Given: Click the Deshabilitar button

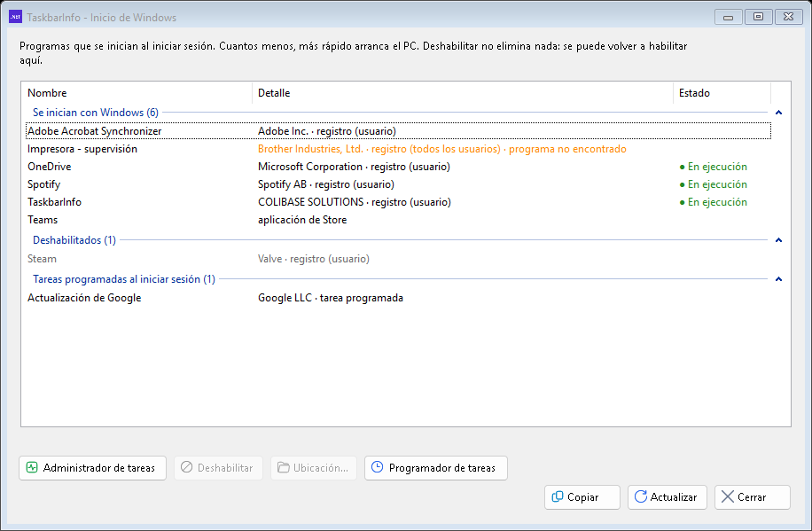Looking at the screenshot, I should click(219, 468).
